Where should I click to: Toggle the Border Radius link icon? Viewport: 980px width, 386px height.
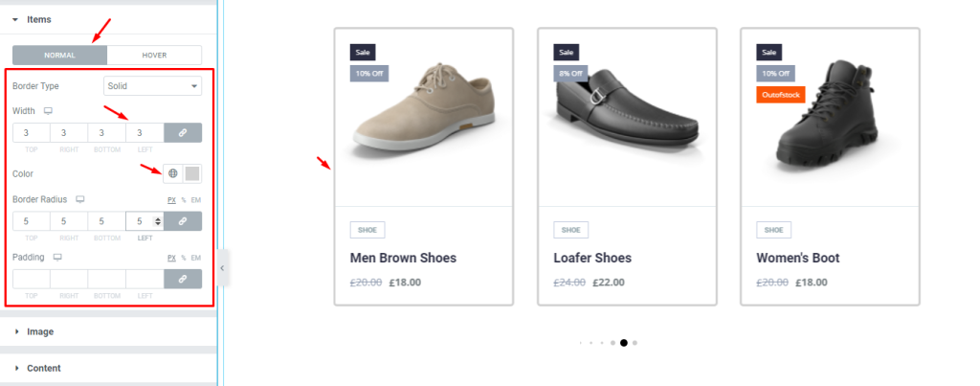tap(183, 221)
